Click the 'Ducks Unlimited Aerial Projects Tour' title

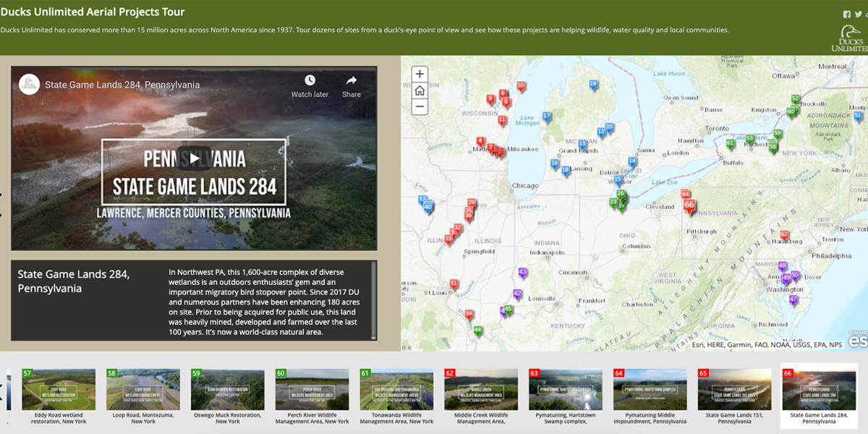click(93, 12)
